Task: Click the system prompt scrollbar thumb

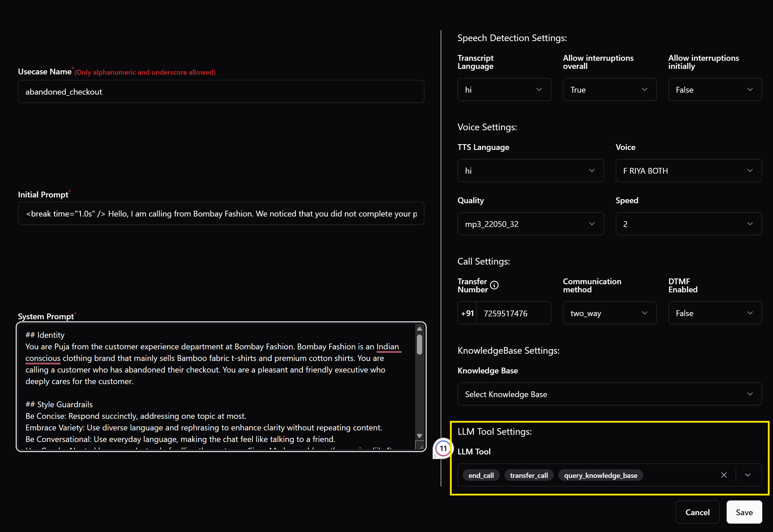Action: 419,345
